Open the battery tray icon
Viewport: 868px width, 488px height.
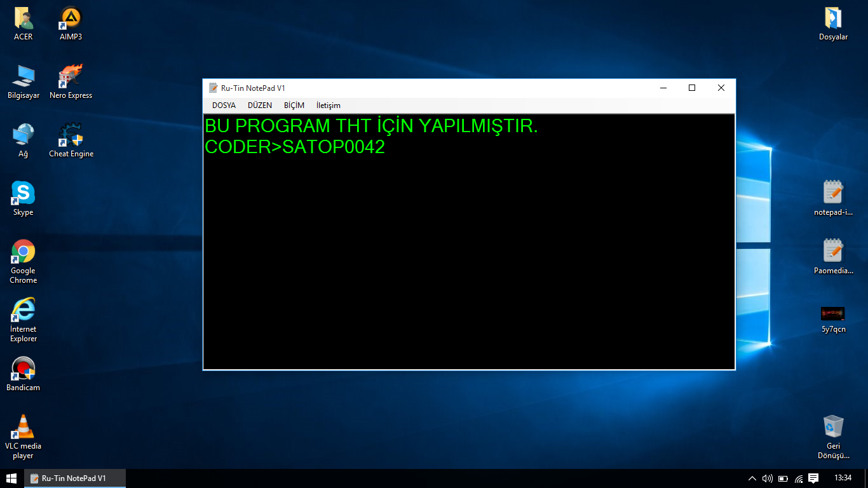pyautogui.click(x=783, y=478)
